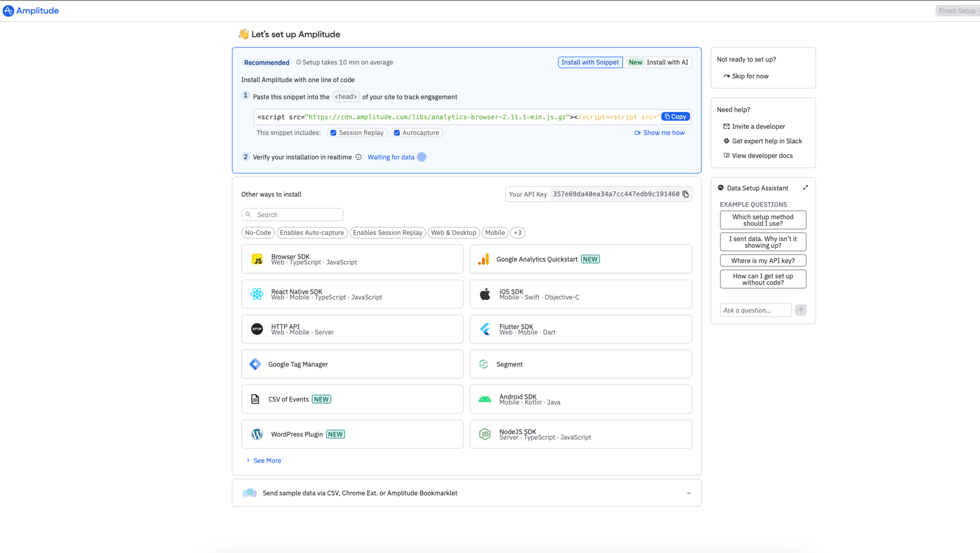
Task: Click Finish Setup button
Action: 958,11
